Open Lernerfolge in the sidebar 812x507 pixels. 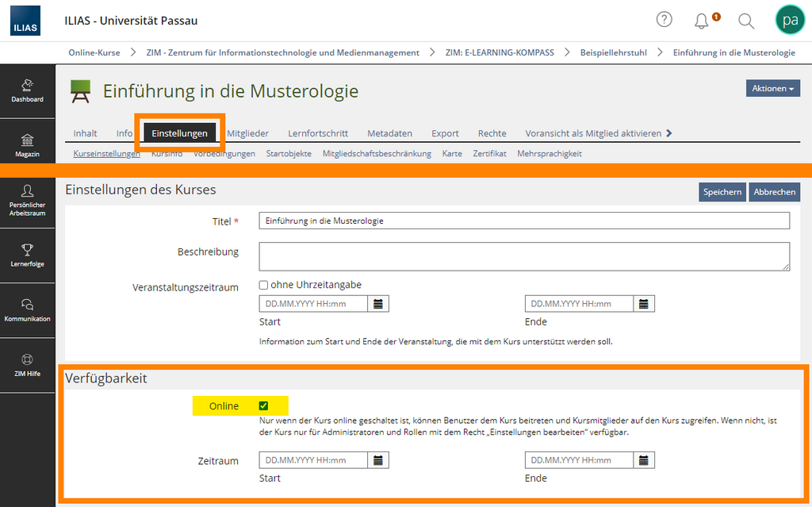(28, 255)
